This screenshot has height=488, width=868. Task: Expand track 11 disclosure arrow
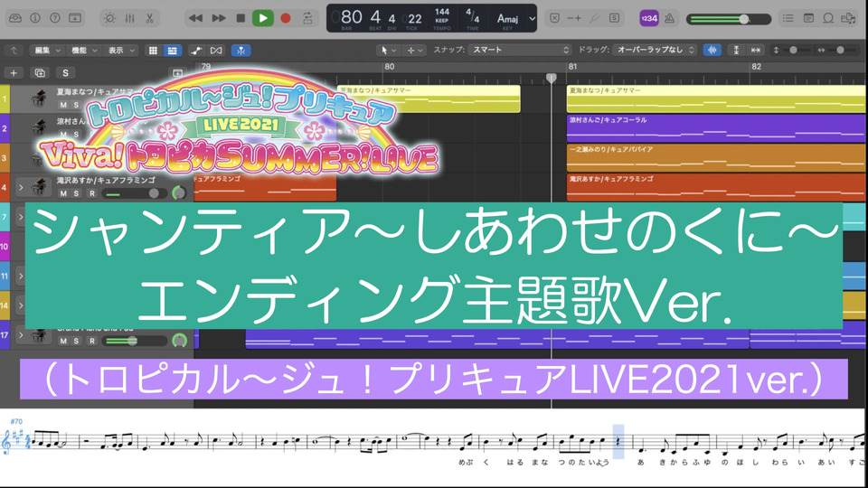21,276
